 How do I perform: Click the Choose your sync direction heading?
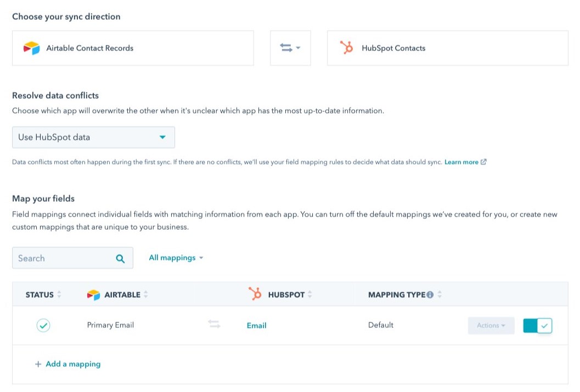tap(66, 17)
